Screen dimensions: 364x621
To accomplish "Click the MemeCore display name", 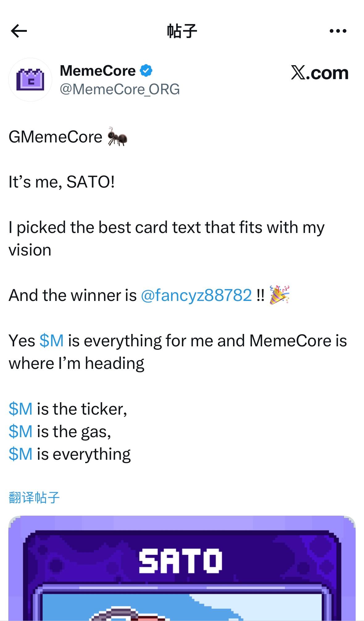I will [x=98, y=71].
